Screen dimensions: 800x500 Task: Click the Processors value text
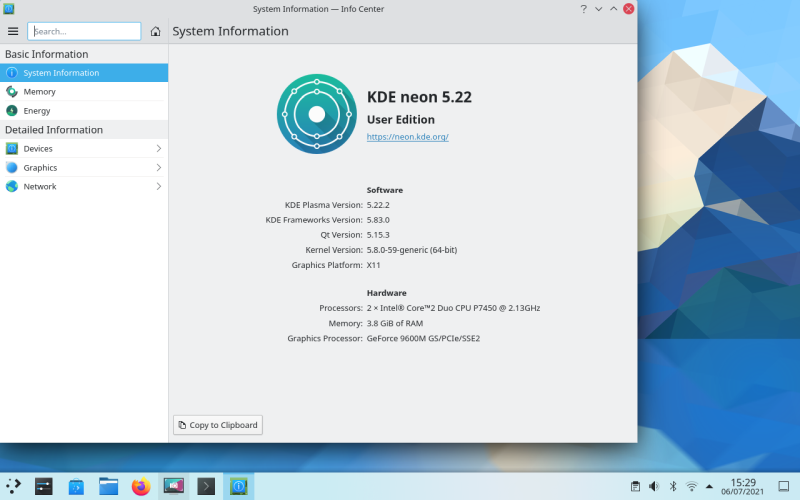click(453, 308)
